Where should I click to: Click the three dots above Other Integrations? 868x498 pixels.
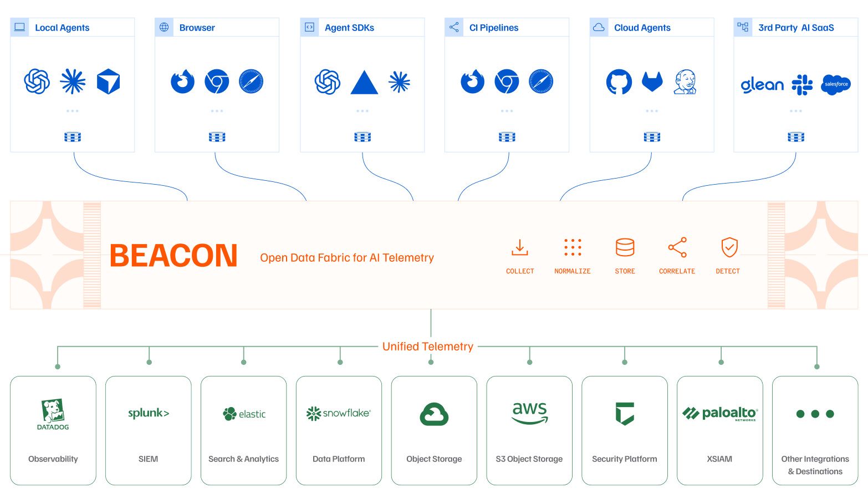point(815,414)
